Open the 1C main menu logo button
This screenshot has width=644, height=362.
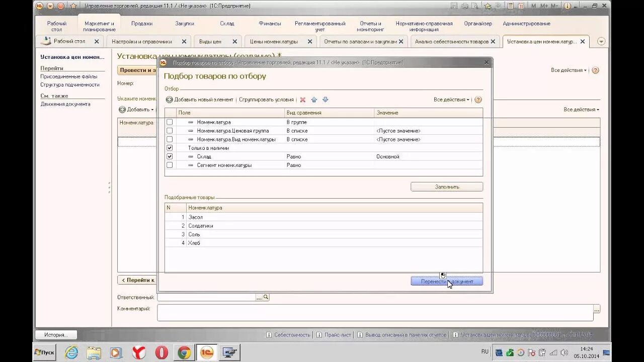(x=39, y=6)
